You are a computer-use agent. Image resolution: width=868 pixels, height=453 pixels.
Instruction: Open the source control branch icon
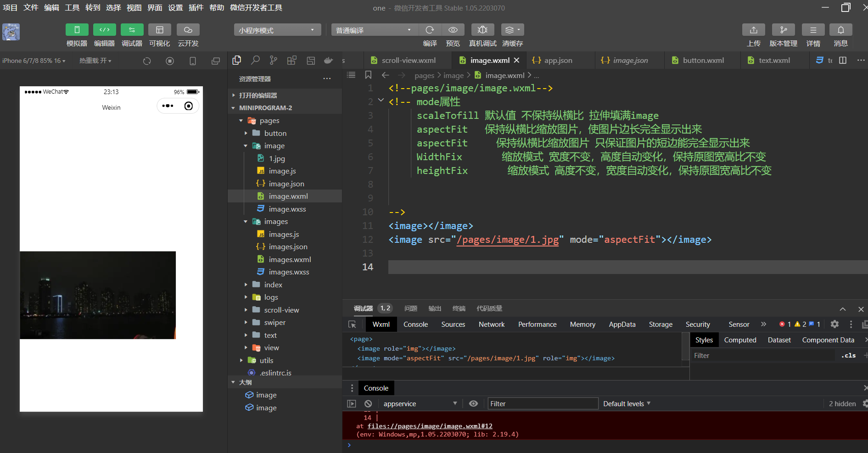pyautogui.click(x=274, y=60)
